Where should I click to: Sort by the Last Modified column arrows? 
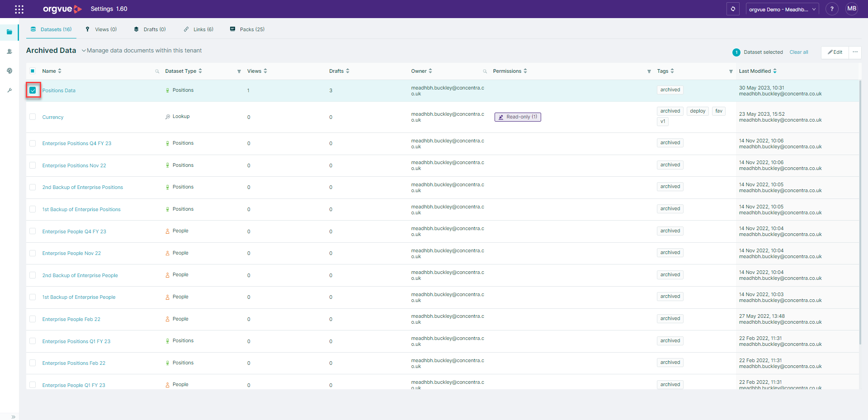pyautogui.click(x=775, y=71)
